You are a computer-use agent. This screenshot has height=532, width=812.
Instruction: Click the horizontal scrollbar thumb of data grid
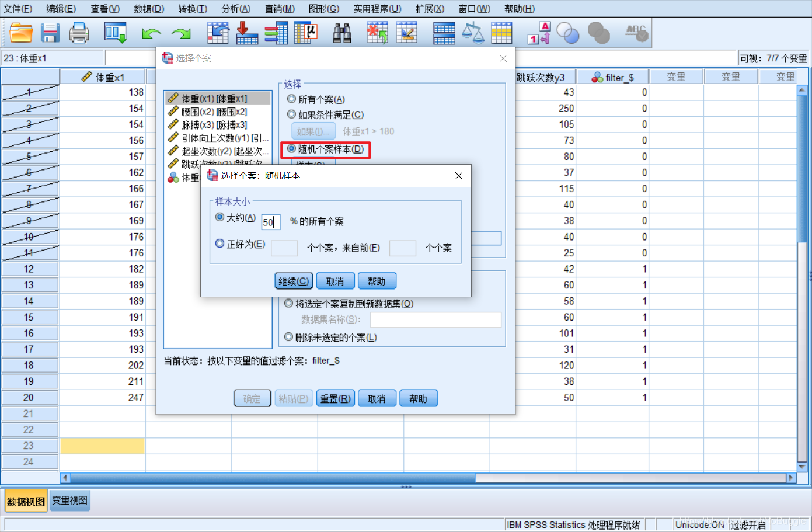pos(273,478)
